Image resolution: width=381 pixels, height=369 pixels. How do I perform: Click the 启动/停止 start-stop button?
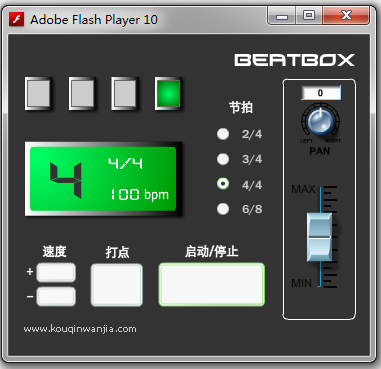[212, 284]
